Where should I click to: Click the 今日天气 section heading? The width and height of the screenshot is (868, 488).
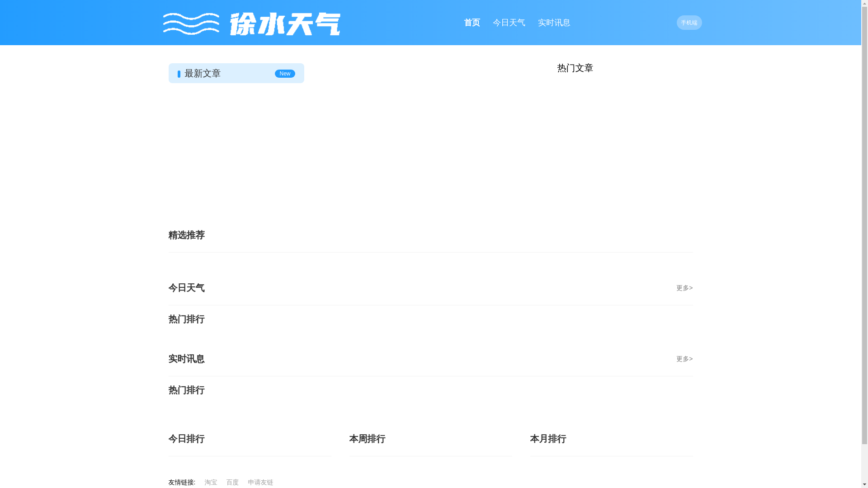pyautogui.click(x=186, y=288)
